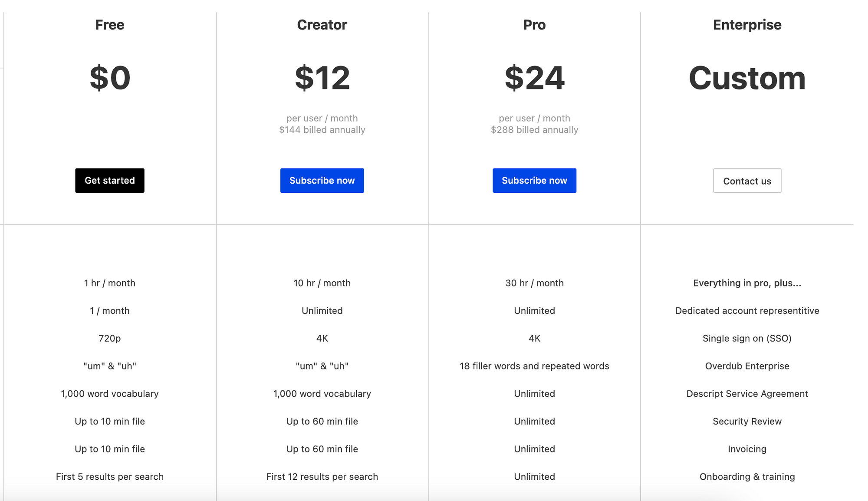The width and height of the screenshot is (868, 501).
Task: Click "First 12 results per search" text
Action: [x=322, y=477]
